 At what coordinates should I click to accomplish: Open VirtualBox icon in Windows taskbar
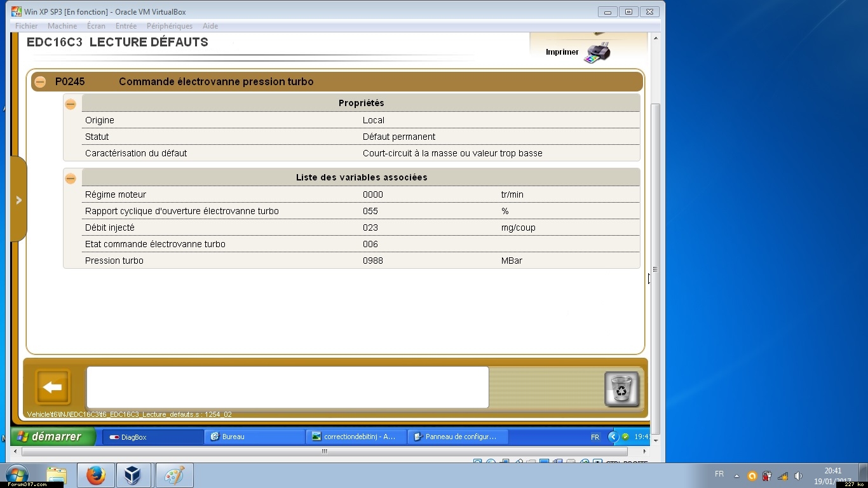point(133,475)
